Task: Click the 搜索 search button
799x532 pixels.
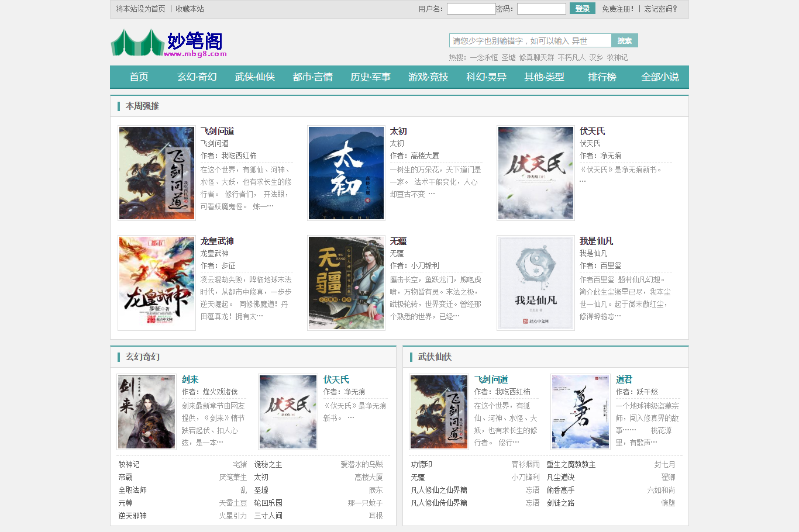Action: [x=625, y=40]
